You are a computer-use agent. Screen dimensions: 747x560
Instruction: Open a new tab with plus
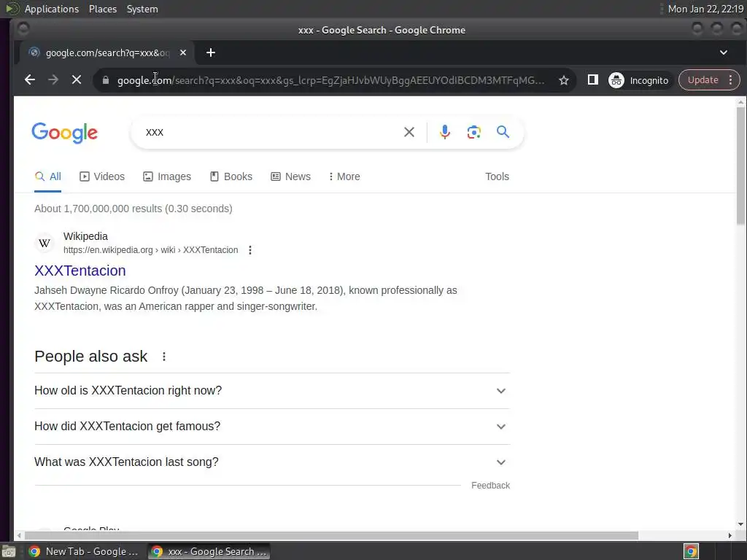coord(211,52)
